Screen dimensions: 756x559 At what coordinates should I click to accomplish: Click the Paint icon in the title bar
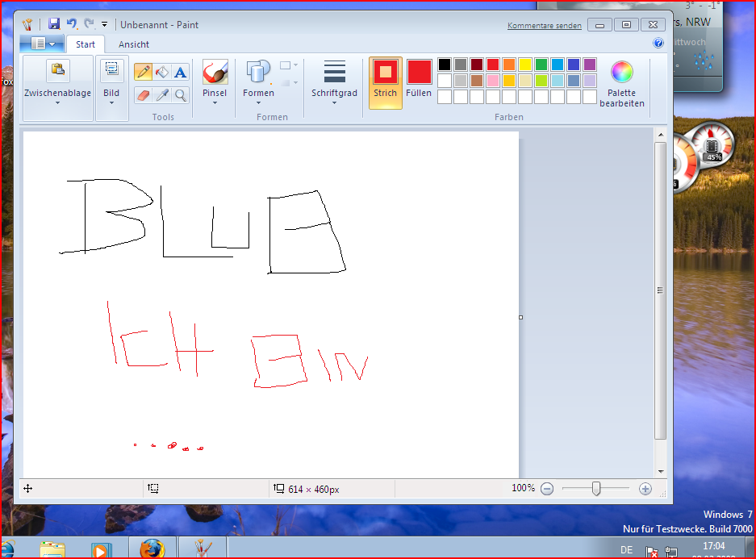point(27,24)
